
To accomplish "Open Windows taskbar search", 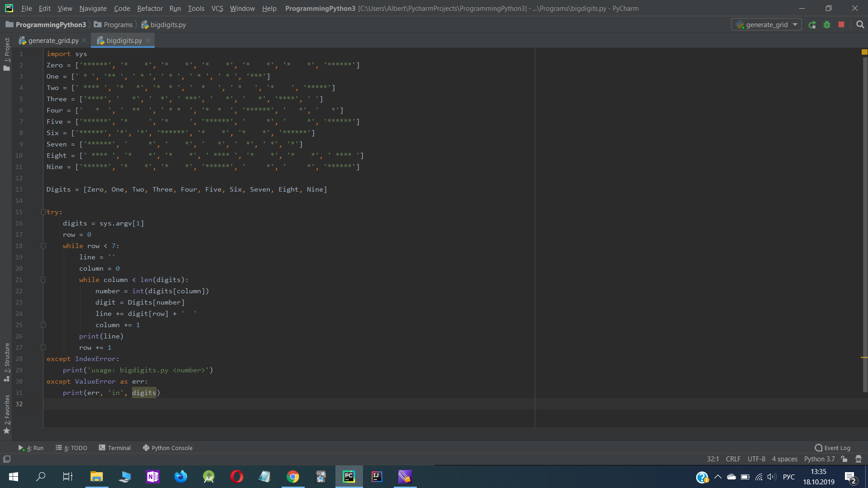I will coord(41,477).
